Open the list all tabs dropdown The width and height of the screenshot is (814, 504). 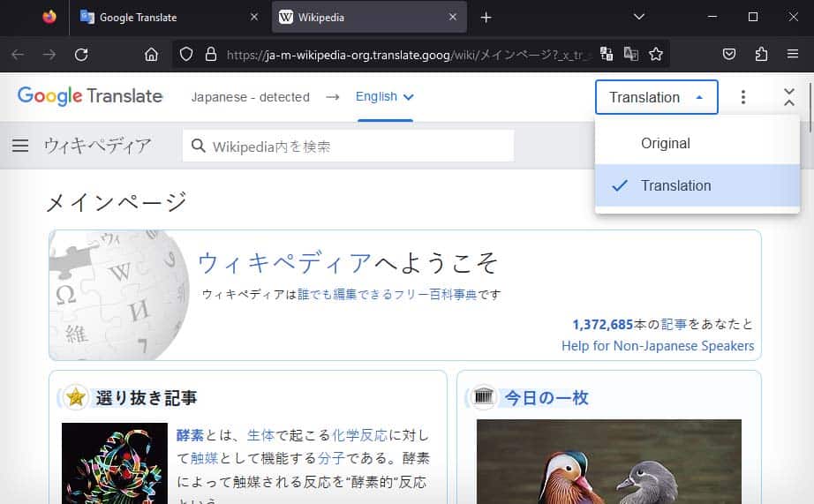[639, 17]
